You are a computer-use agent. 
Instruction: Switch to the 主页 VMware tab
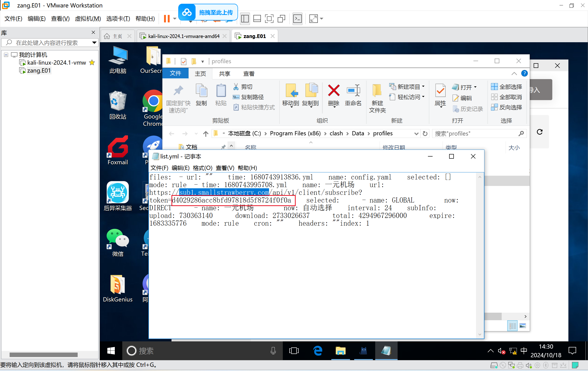pyautogui.click(x=118, y=36)
